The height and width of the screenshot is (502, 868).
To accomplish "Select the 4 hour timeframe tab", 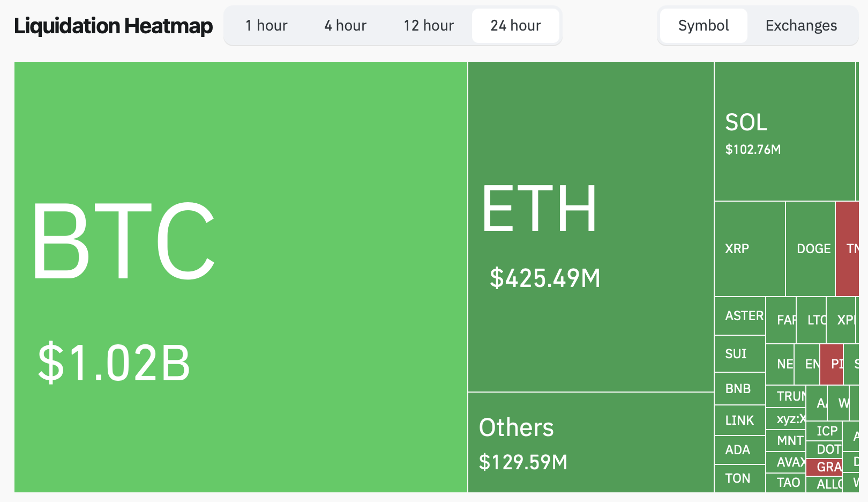I will coord(345,26).
